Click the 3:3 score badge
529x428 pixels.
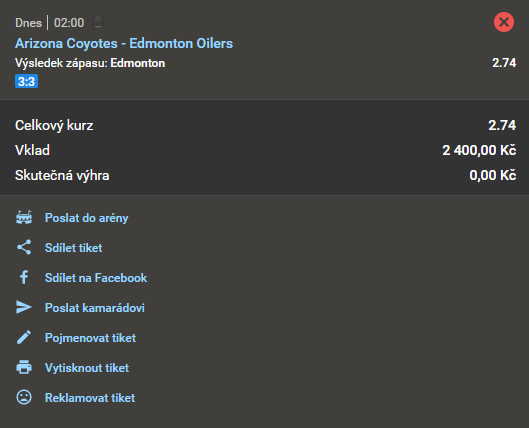[x=26, y=82]
